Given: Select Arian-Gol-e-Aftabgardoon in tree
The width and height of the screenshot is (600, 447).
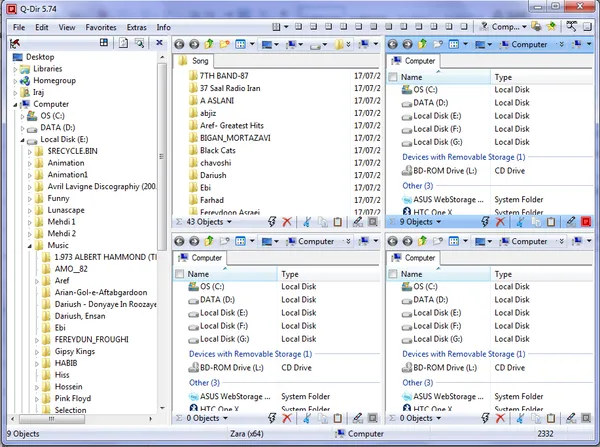Looking at the screenshot, I should pyautogui.click(x=101, y=292).
